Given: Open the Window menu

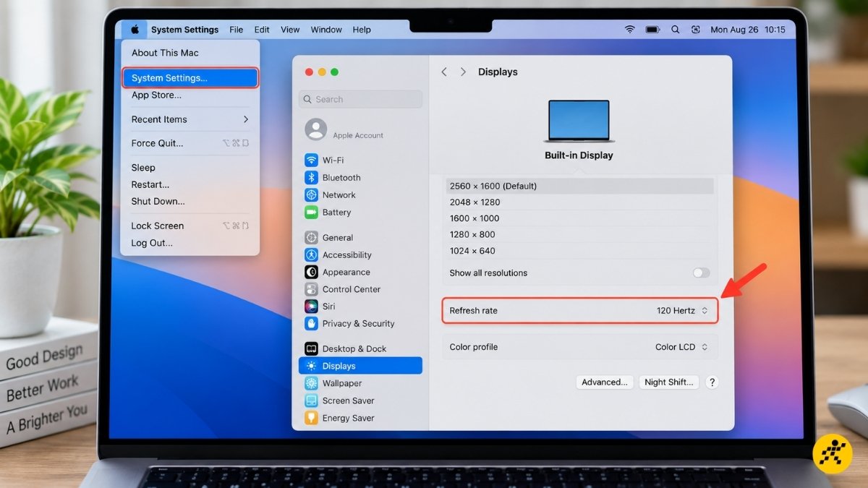Looking at the screenshot, I should tap(326, 30).
